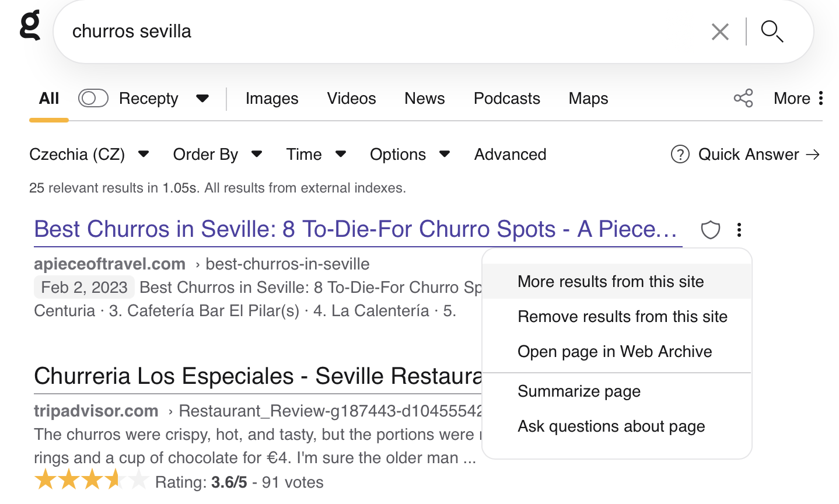Viewport: 839px width, 504px height.
Task: Click the magnifying glass search icon
Action: [772, 32]
